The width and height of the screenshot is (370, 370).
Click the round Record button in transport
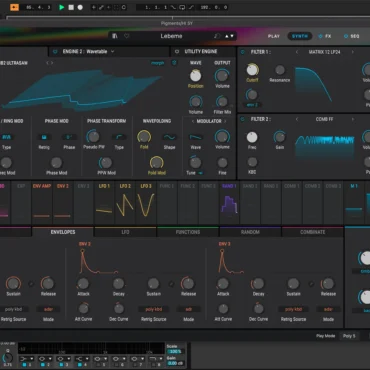pyautogui.click(x=80, y=7)
